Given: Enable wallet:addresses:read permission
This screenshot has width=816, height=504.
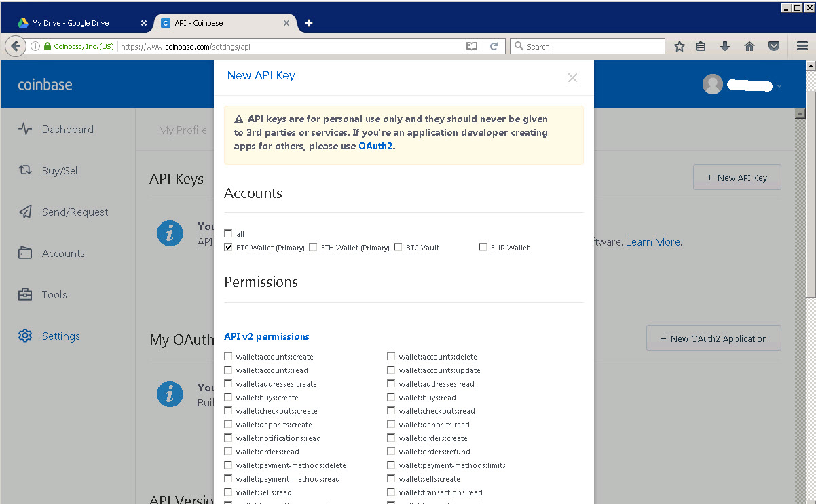Looking at the screenshot, I should coord(391,383).
